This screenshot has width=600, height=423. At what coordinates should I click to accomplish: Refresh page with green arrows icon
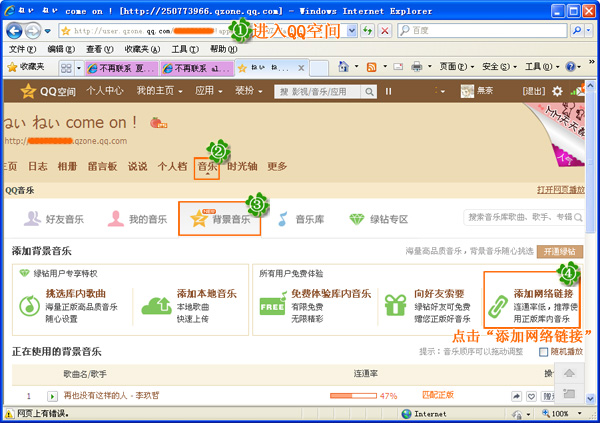368,31
